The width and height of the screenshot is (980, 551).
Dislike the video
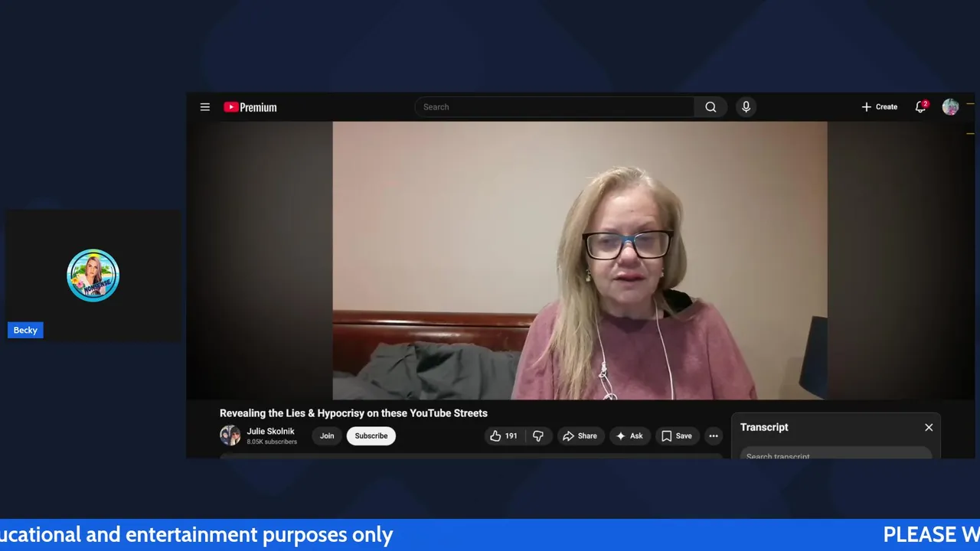click(x=538, y=436)
